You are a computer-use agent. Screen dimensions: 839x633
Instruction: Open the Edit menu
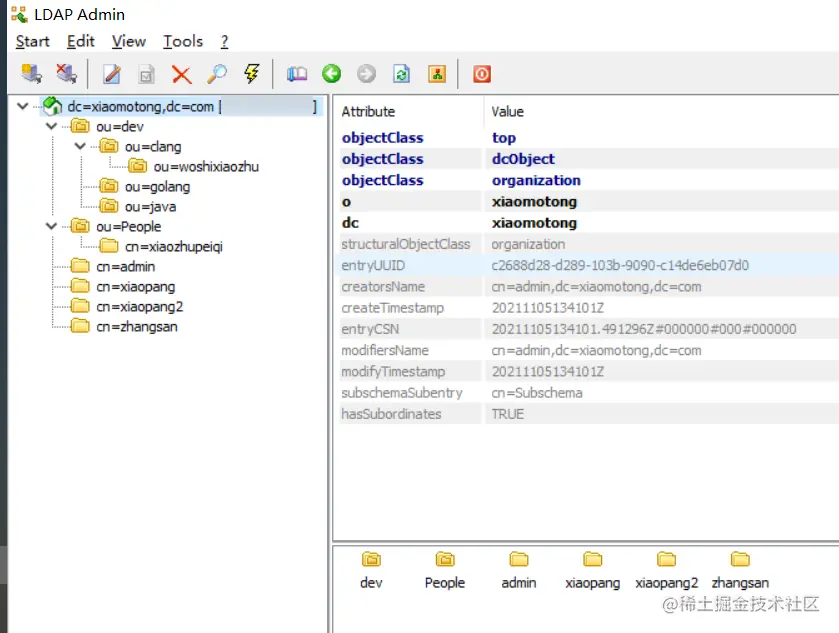[80, 41]
